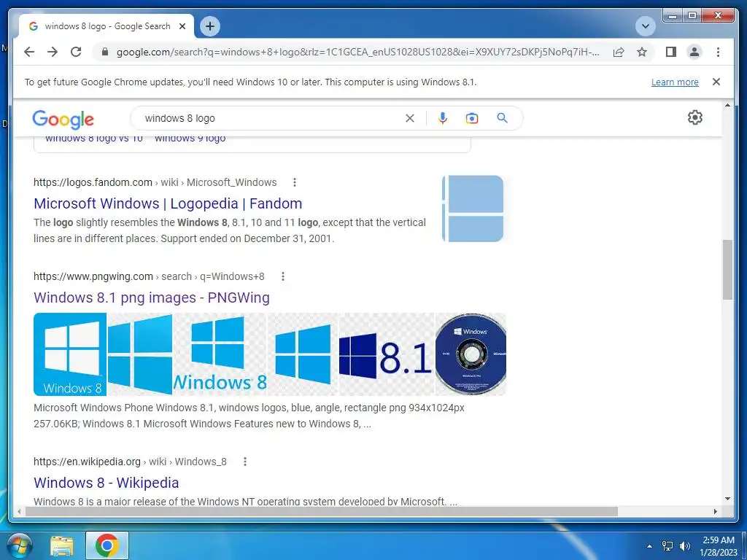Open the Windows Start menu orb
This screenshot has width=747, height=560.
[x=19, y=545]
